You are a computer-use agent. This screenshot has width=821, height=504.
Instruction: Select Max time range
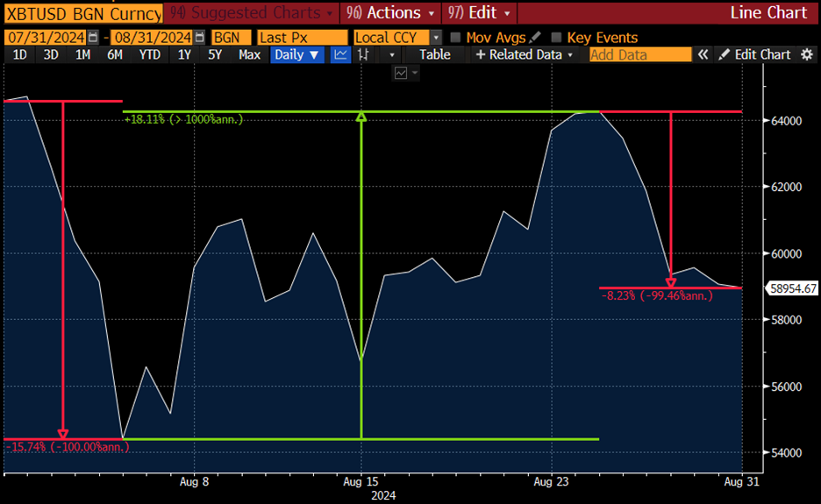[x=249, y=55]
